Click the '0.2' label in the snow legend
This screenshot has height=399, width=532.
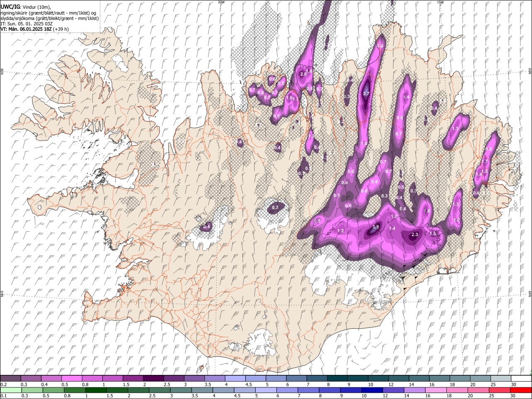point(4,384)
